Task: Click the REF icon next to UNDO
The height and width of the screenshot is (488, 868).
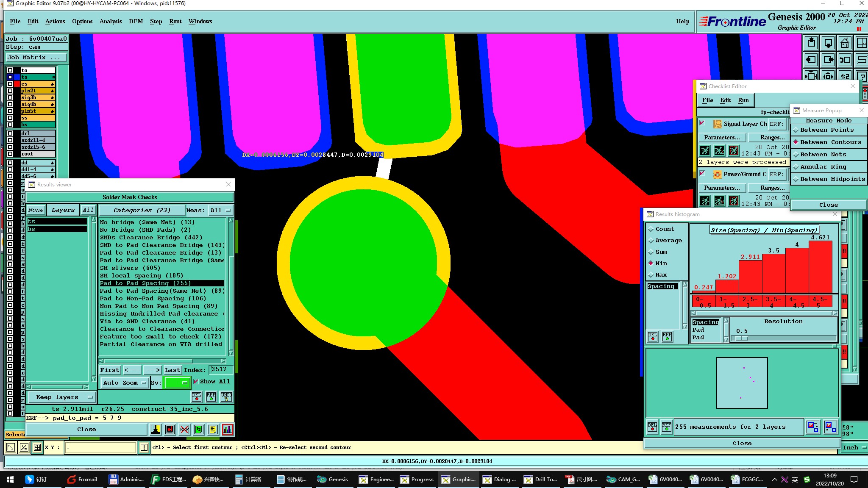Action: (211, 397)
